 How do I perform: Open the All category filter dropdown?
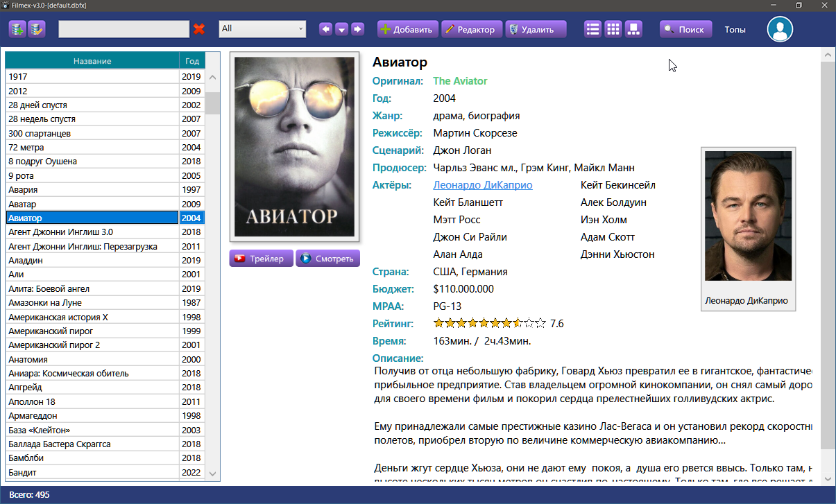point(262,29)
